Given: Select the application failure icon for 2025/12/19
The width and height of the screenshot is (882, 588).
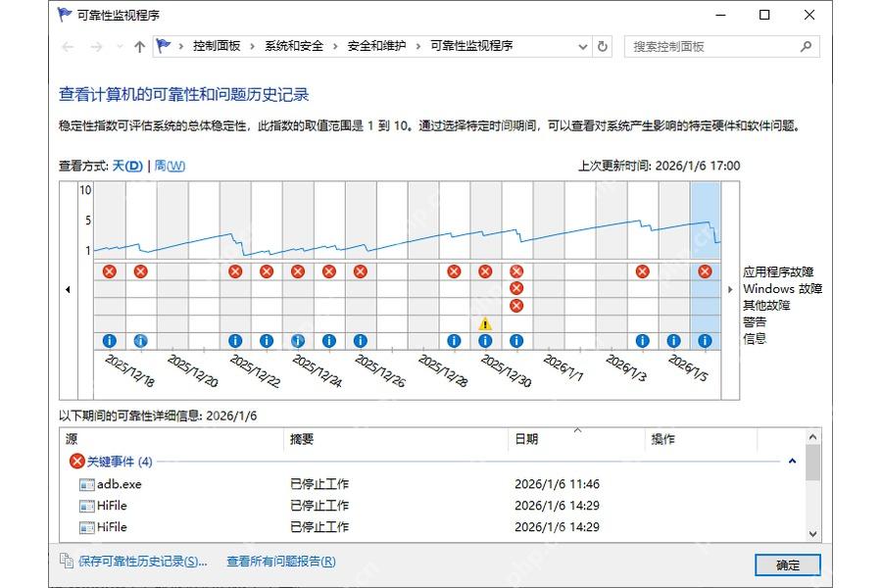Looking at the screenshot, I should (x=140, y=271).
